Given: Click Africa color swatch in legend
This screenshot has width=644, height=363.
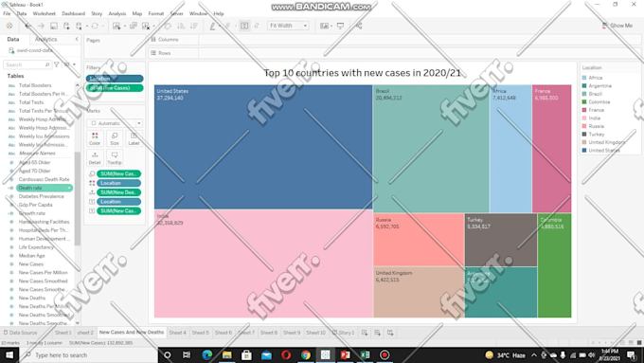Looking at the screenshot, I should pos(584,78).
